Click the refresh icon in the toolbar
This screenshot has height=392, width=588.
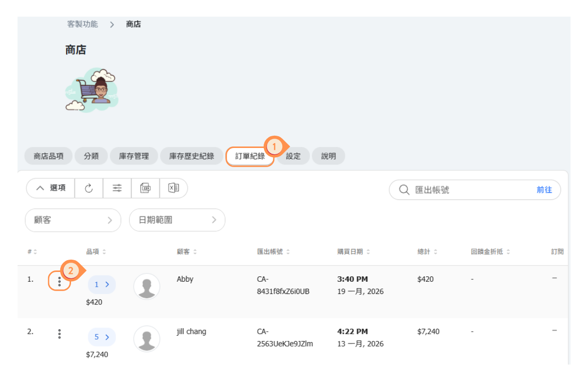[89, 188]
